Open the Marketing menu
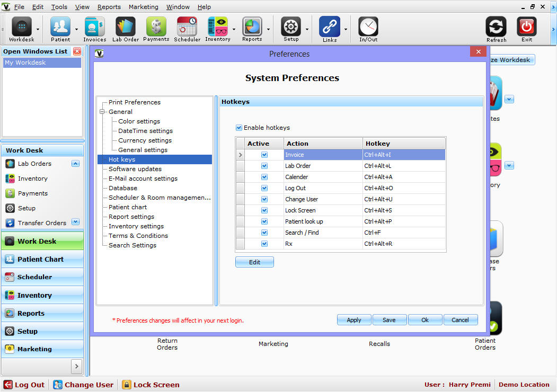557x392 pixels. pyautogui.click(x=143, y=7)
